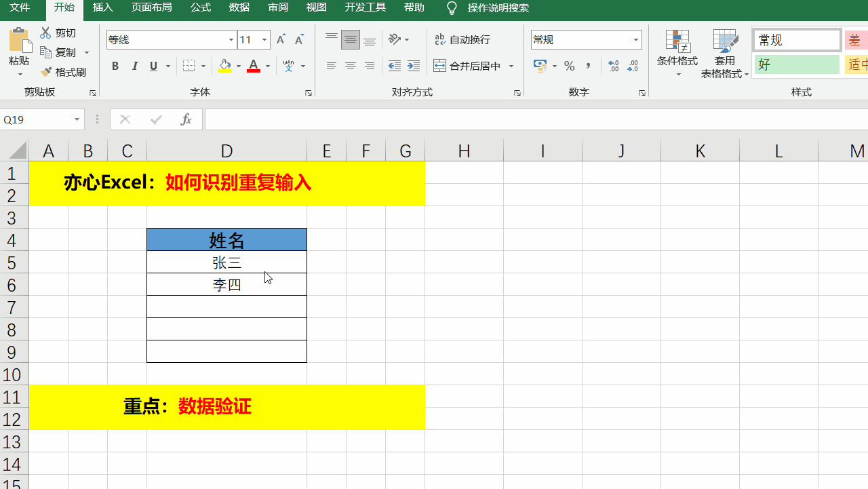Increase indent icon

414,66
